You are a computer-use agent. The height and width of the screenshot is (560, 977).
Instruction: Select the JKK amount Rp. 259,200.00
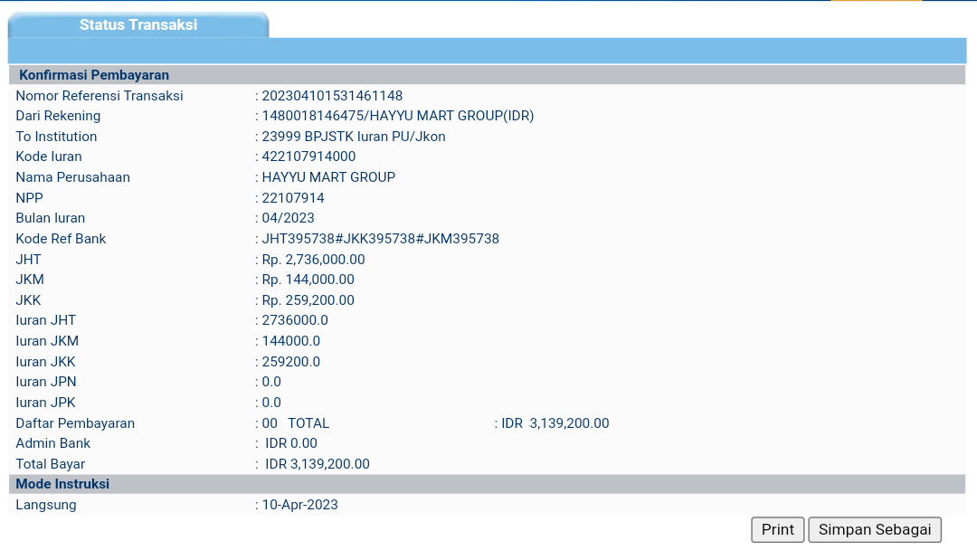pyautogui.click(x=308, y=300)
